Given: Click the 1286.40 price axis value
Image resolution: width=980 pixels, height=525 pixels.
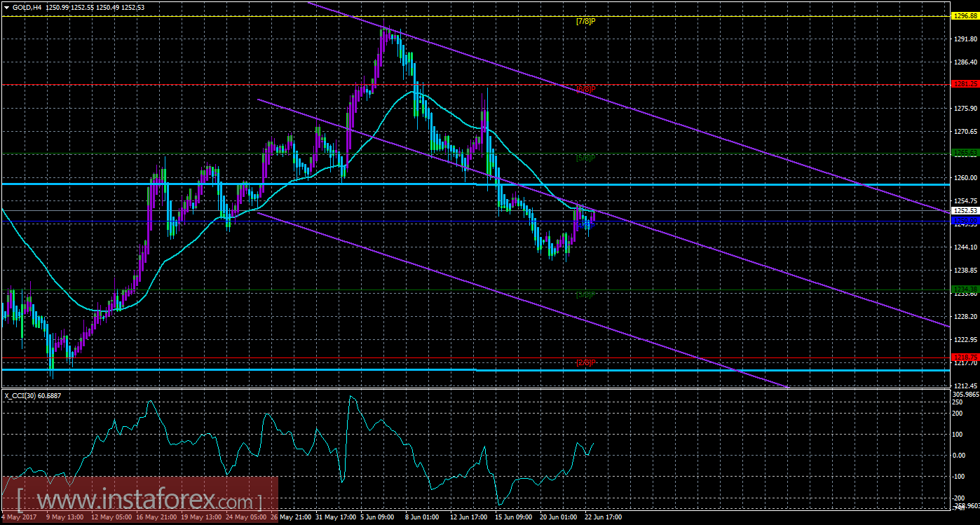Looking at the screenshot, I should (x=965, y=62).
